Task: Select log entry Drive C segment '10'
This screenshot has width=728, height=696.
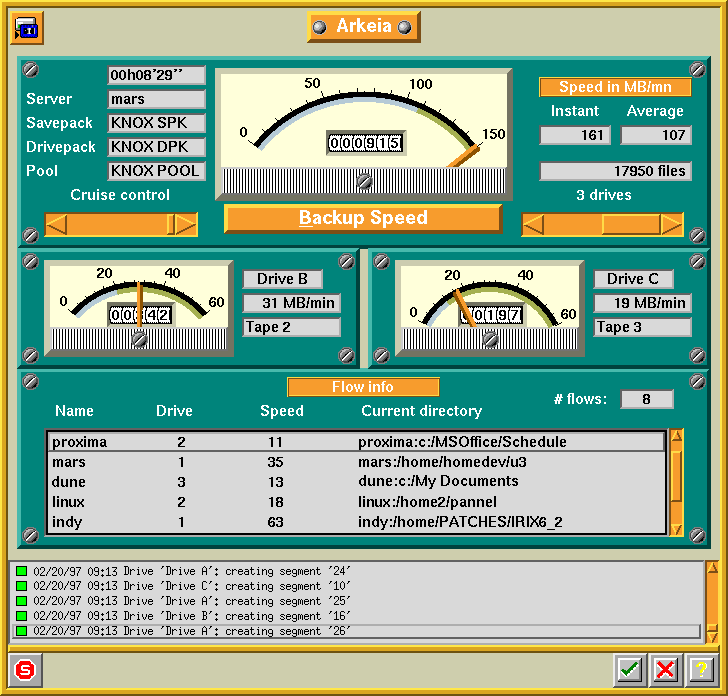Action: pos(357,586)
